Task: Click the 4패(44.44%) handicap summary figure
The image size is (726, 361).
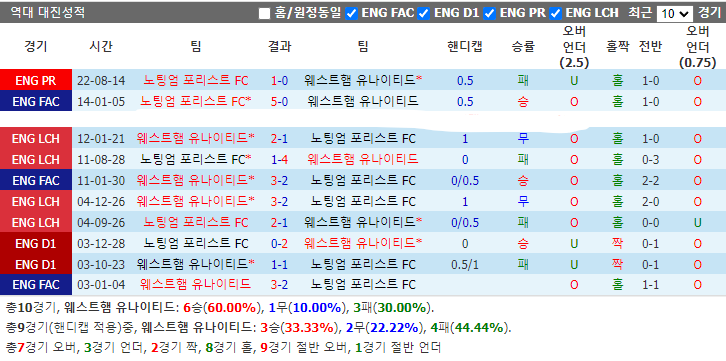Action: point(469,328)
